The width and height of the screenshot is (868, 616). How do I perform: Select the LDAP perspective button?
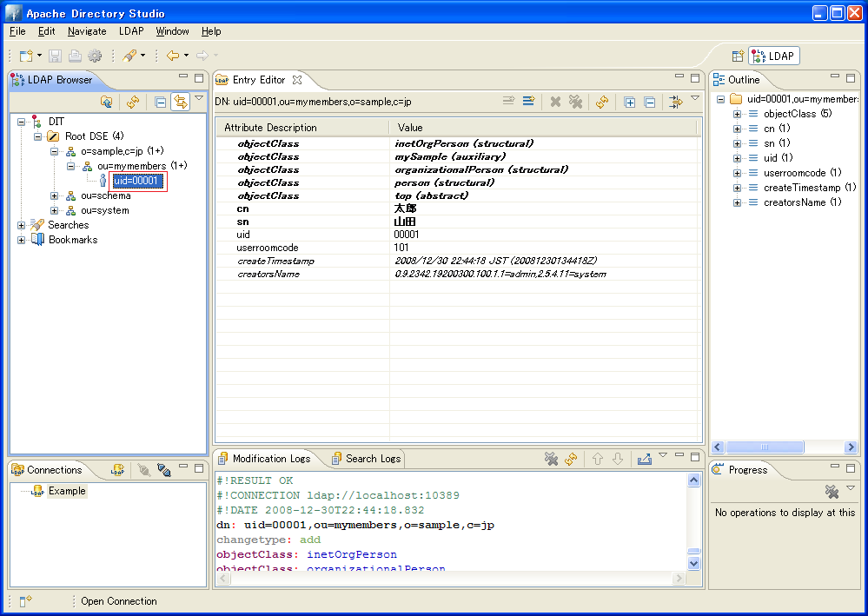click(774, 56)
